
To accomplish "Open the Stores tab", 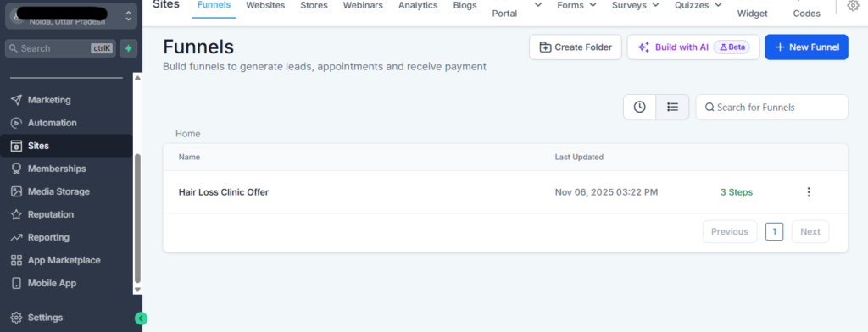I will pyautogui.click(x=314, y=5).
